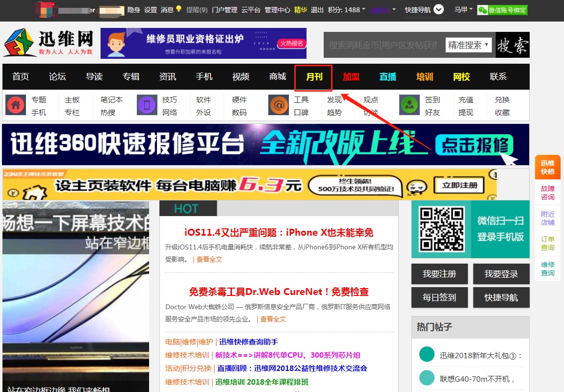Open the 资讯 menu item
564x392 pixels.
point(168,76)
